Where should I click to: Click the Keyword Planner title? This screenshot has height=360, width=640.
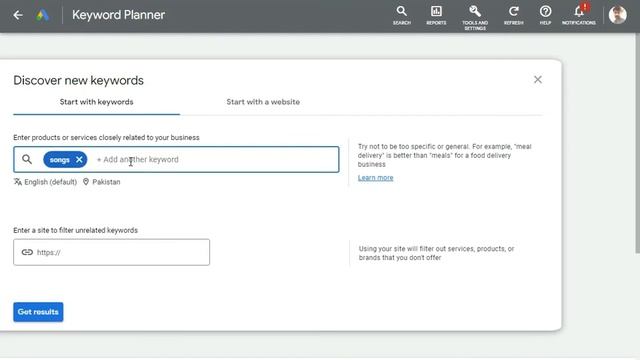point(118,15)
